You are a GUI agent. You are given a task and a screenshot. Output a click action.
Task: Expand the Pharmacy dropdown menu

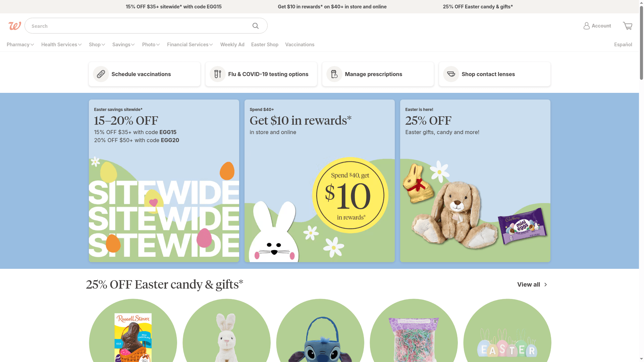tap(20, 45)
